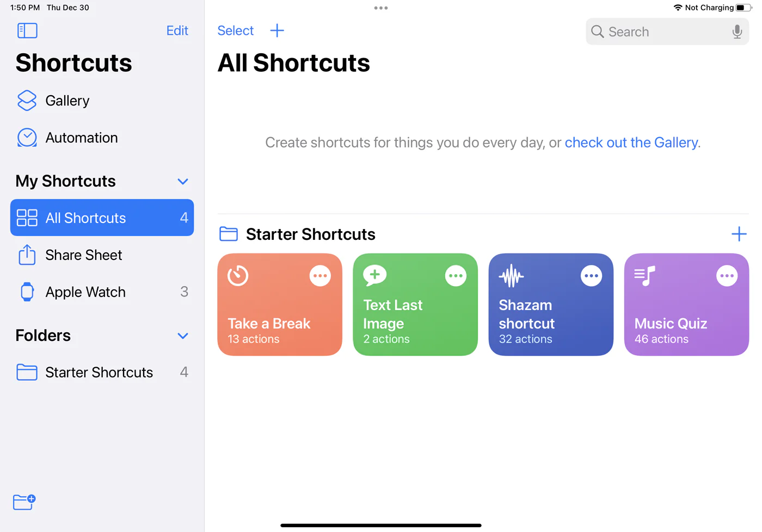Click the plus icon next to Select

(x=277, y=30)
